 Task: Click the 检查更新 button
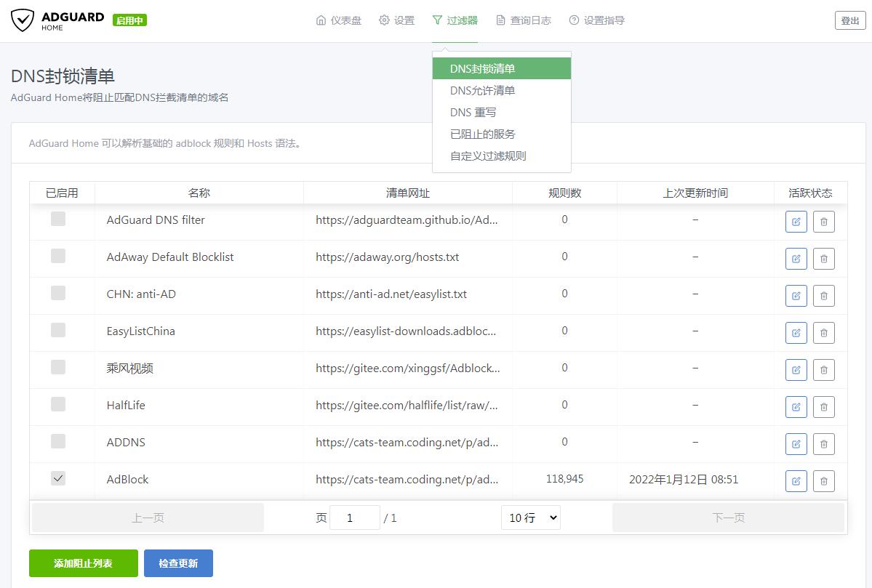tap(178, 563)
